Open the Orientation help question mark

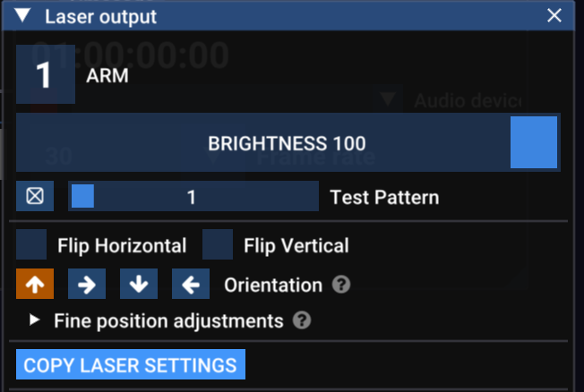pos(340,285)
